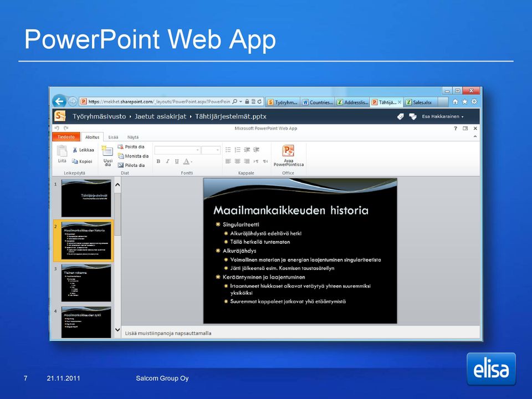
Task: Align text left
Action: 228,161
